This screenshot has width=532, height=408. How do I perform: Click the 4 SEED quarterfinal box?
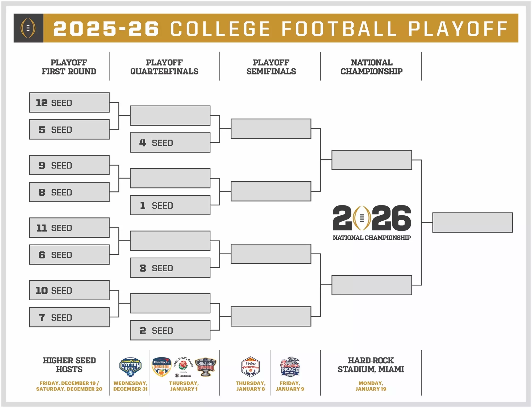(170, 143)
